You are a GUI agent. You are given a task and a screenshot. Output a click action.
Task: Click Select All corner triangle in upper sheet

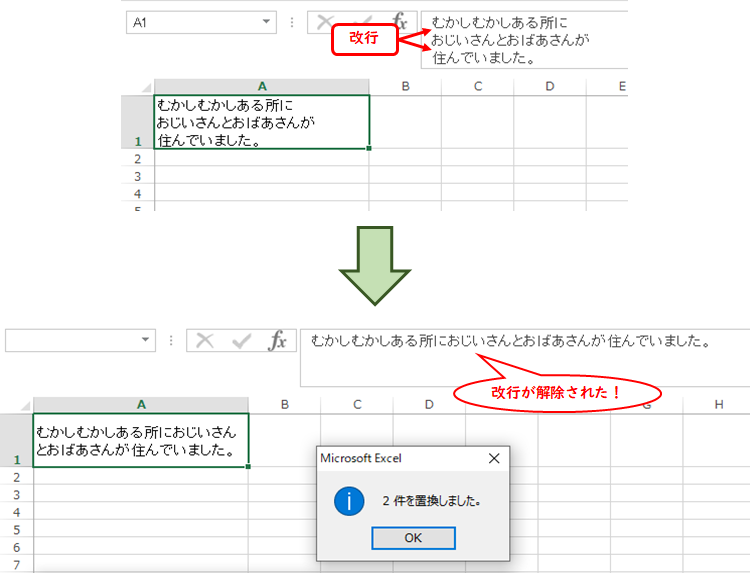pos(145,87)
